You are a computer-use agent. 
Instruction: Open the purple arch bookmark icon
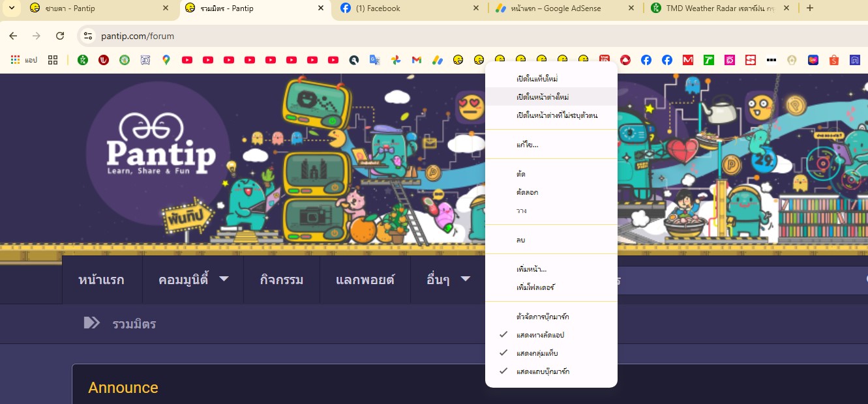click(855, 60)
